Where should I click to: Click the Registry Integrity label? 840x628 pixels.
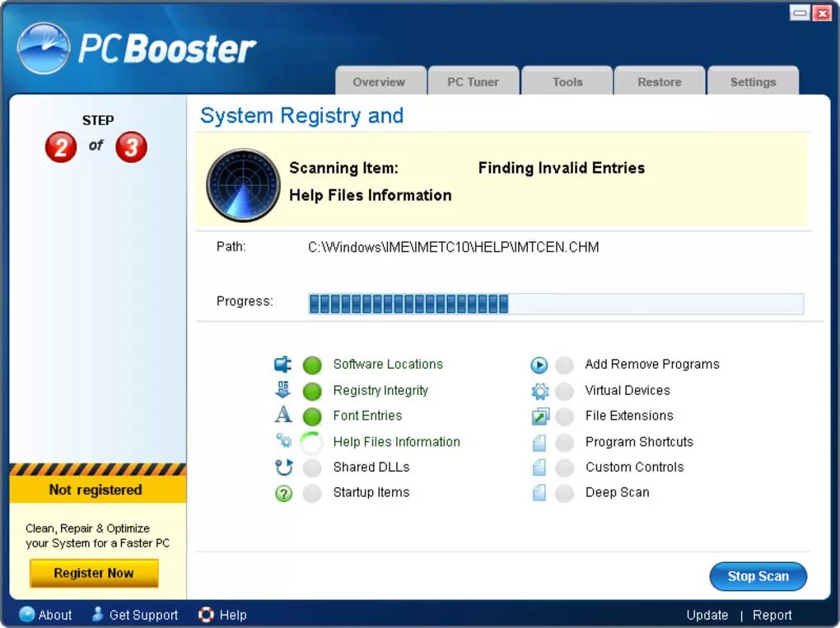click(380, 390)
